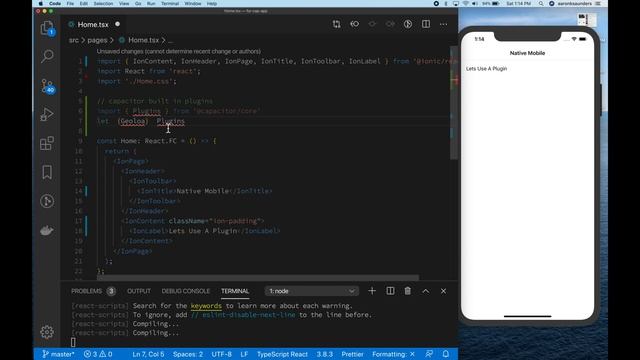Viewport: 640px width, 360px height.
Task: Open the Terminal menu in menu bar
Action: click(x=170, y=4)
